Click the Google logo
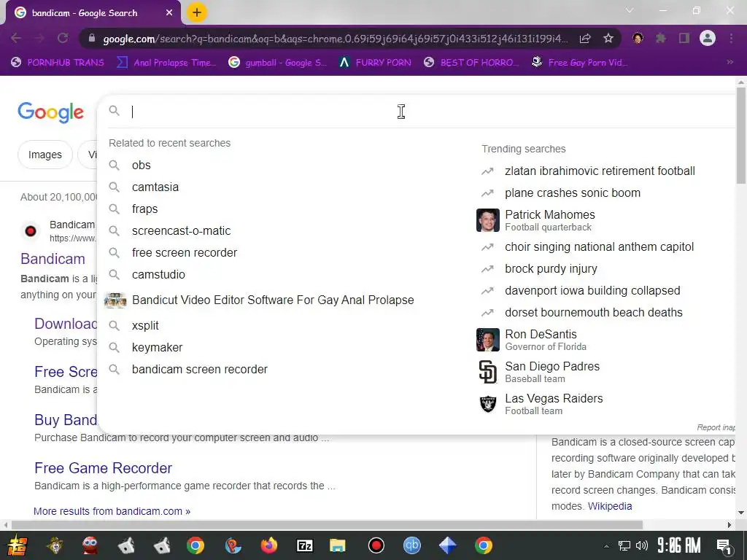The width and height of the screenshot is (747, 560). [50, 112]
